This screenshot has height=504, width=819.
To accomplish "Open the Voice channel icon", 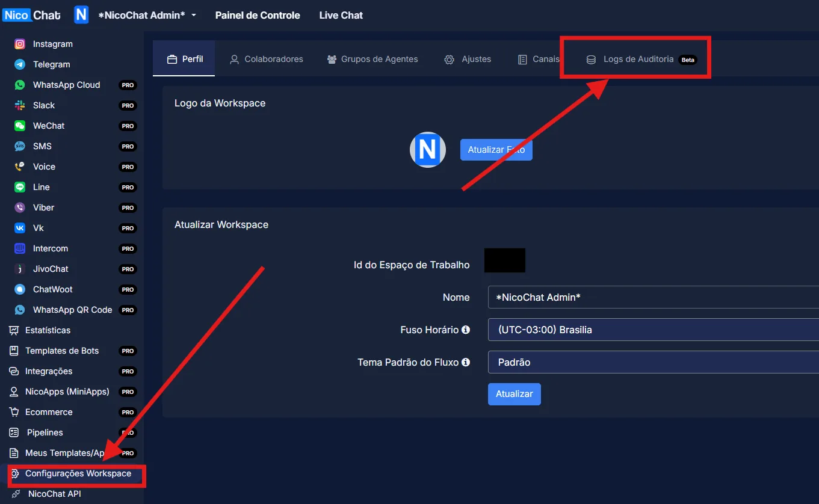I will click(20, 167).
